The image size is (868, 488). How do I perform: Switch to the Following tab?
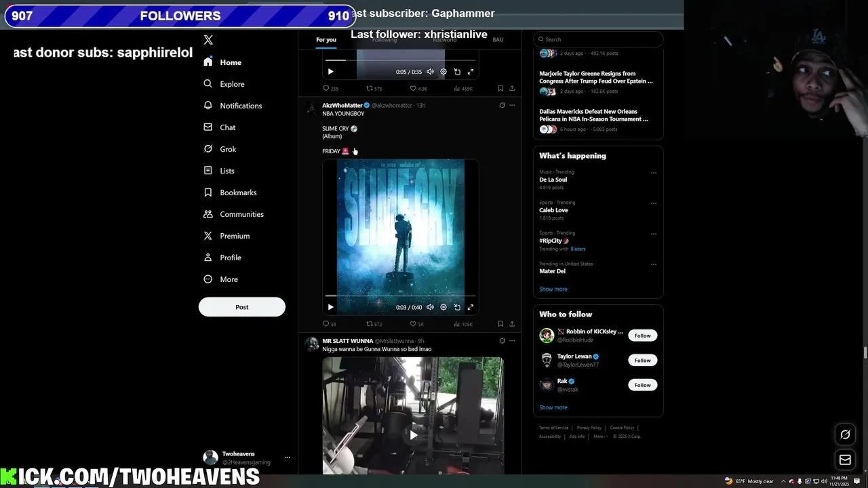pos(384,39)
